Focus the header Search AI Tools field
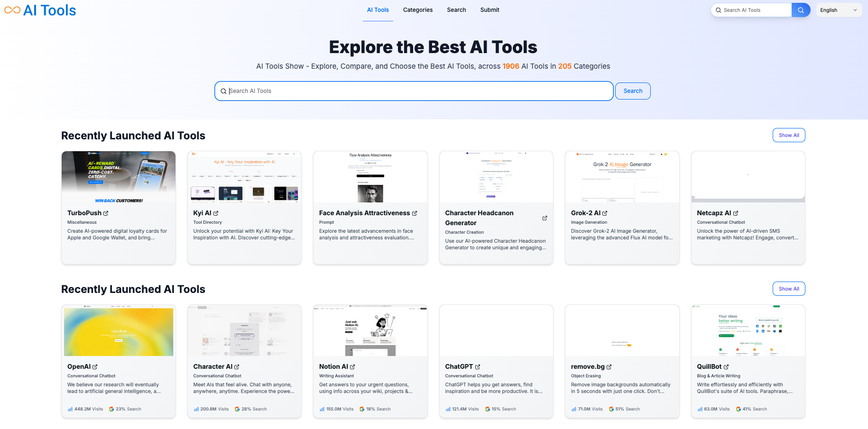Viewport: 868px width, 429px height. coord(751,10)
